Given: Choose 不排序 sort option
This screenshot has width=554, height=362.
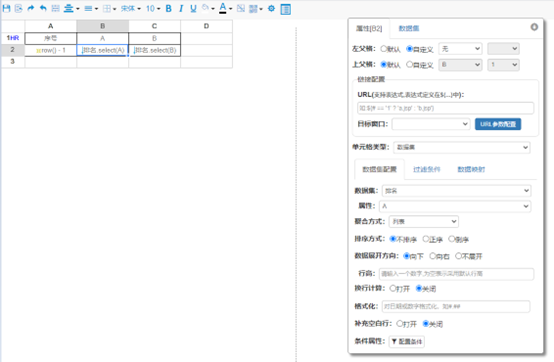Looking at the screenshot, I should point(393,239).
